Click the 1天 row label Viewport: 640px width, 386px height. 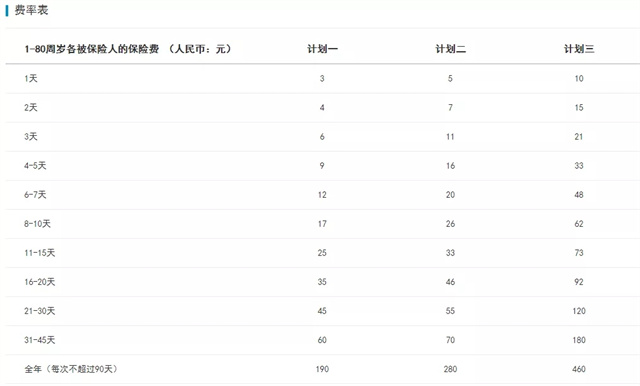pyautogui.click(x=31, y=78)
